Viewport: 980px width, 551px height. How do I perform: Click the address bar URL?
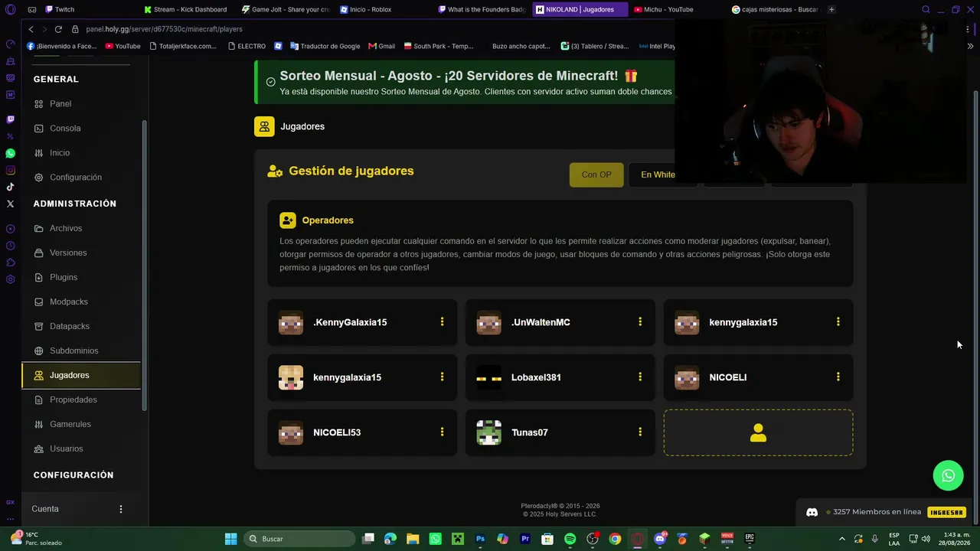pyautogui.click(x=164, y=29)
